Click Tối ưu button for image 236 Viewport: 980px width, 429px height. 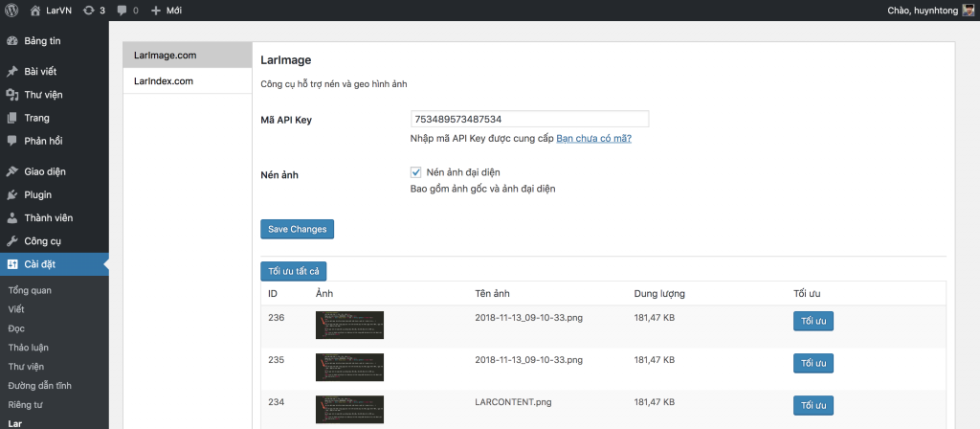pos(813,323)
